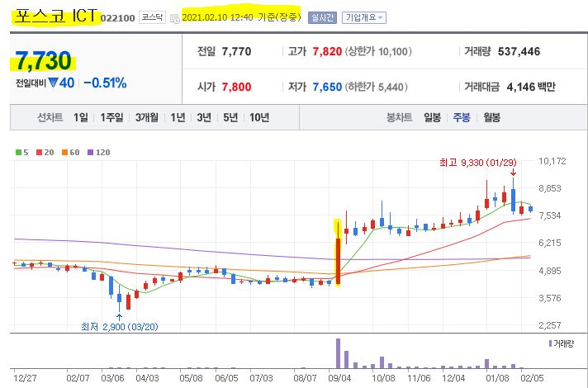Click the green 5-period moving average swatch

click(x=18, y=152)
